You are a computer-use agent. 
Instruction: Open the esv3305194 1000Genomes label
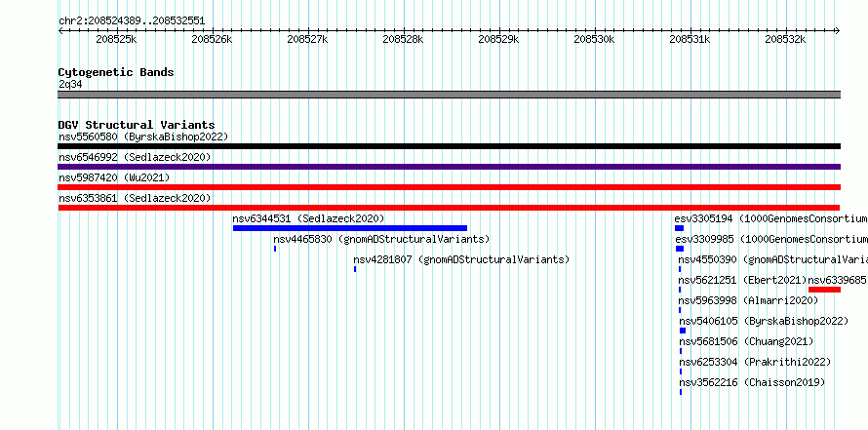[x=770, y=218]
